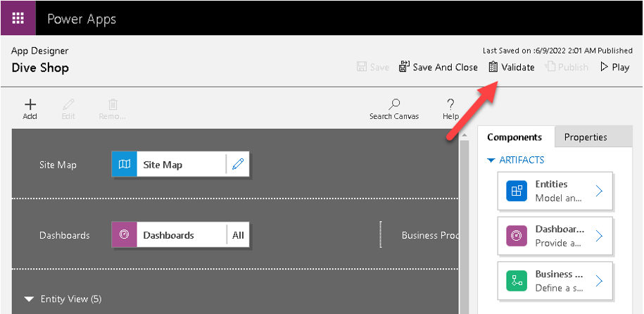Expand the Business Process artifact chevron
Viewport: 644px width, 314px height.
click(599, 281)
